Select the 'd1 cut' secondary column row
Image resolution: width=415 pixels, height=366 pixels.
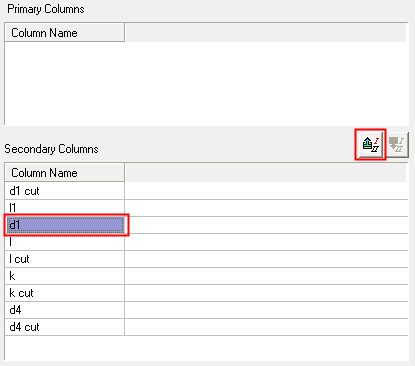coord(65,191)
